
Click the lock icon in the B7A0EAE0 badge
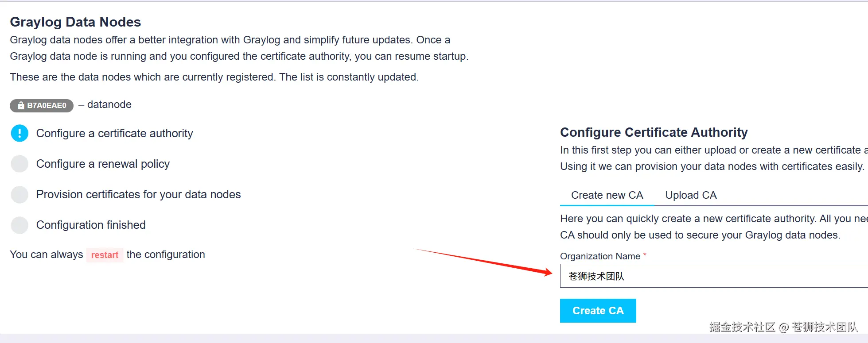(21, 105)
